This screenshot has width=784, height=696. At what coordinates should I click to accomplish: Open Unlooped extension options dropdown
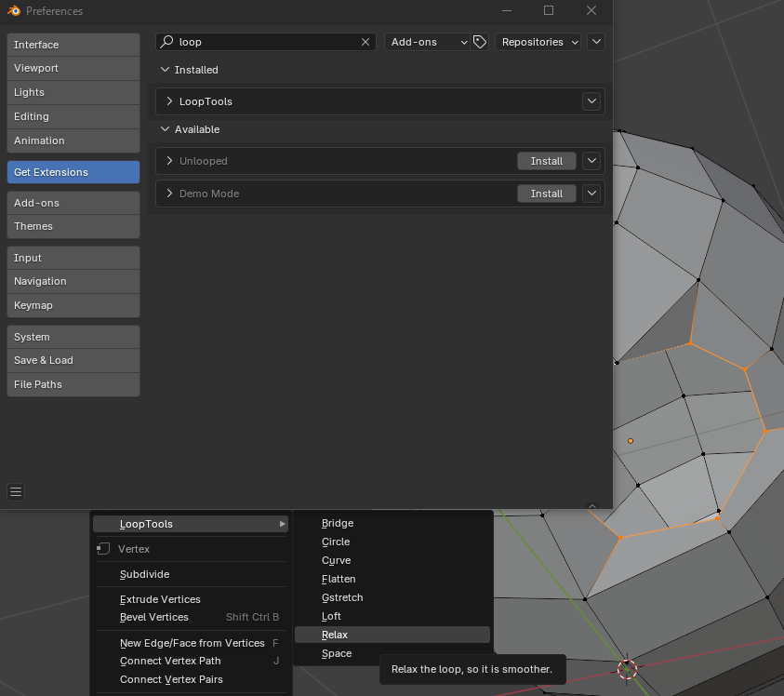coord(591,161)
